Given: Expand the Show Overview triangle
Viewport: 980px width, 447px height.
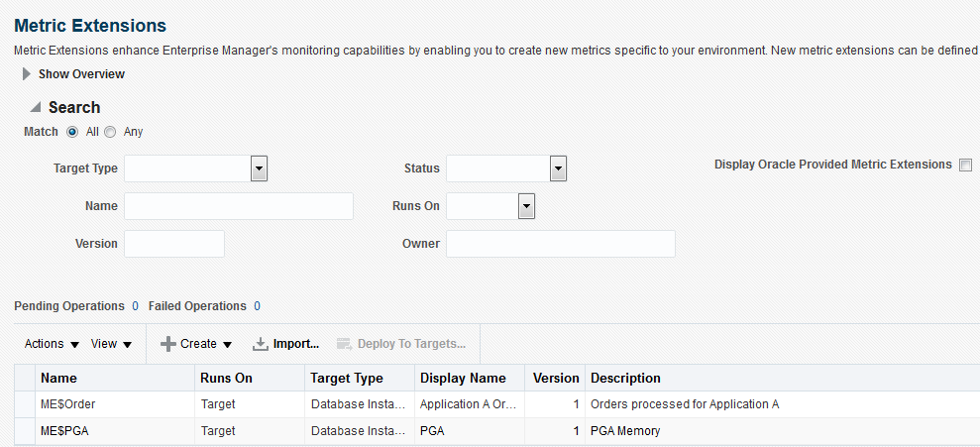Looking at the screenshot, I should 27,73.
